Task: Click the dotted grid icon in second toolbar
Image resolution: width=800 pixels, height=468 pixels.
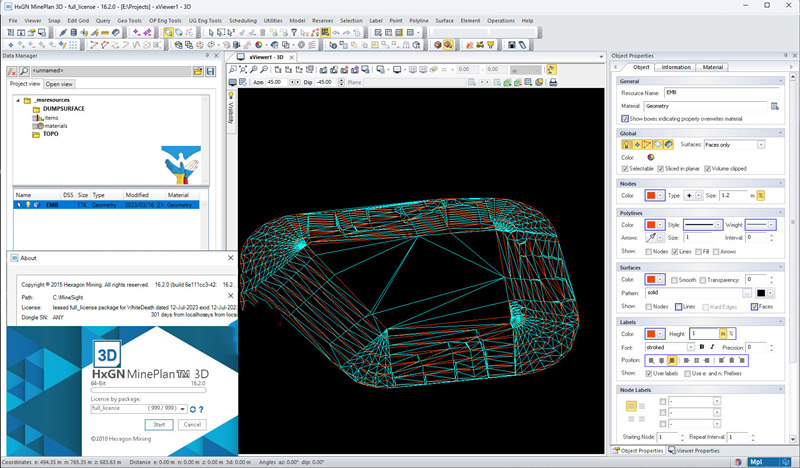Action: click(x=73, y=45)
